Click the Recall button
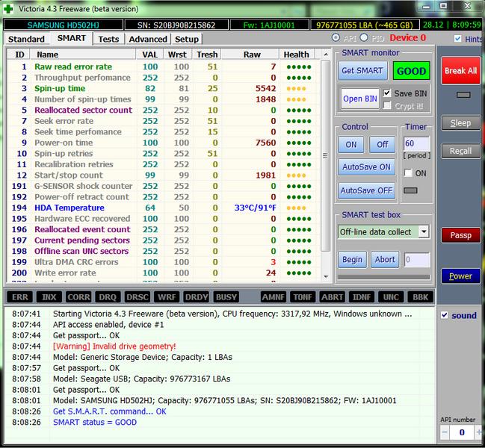485x448 pixels. pos(460,151)
